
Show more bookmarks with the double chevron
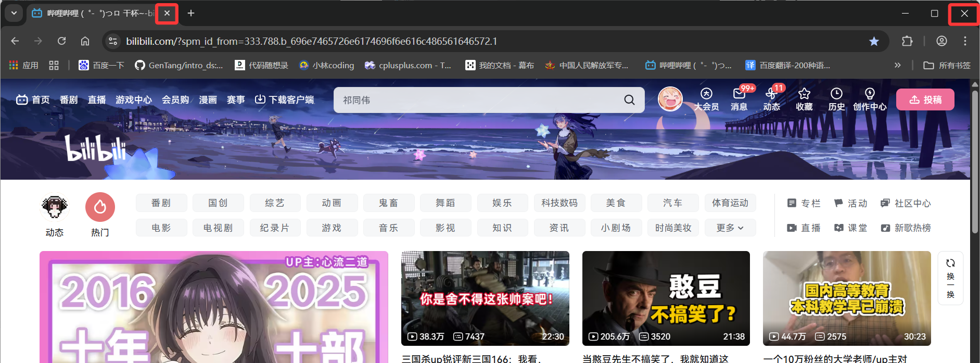coord(897,65)
